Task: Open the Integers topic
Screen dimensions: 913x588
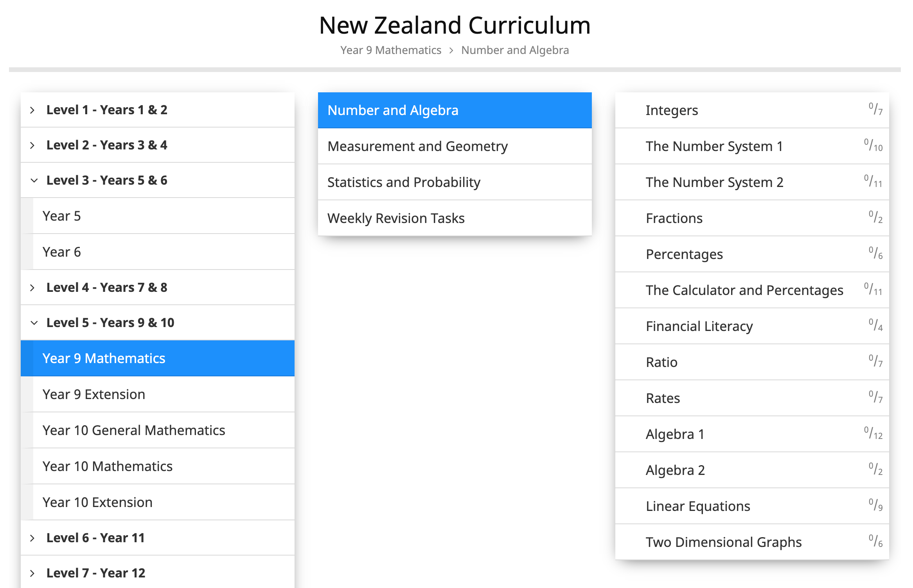Action: coord(672,110)
